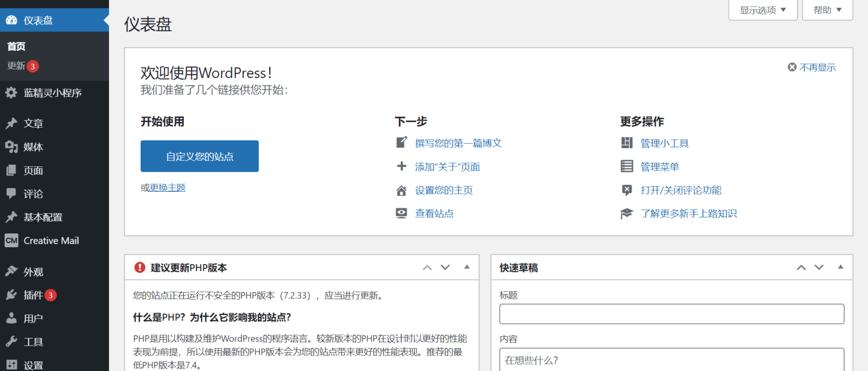Image resolution: width=868 pixels, height=371 pixels.
Task: Click 自定义您的站点 button
Action: pos(200,156)
